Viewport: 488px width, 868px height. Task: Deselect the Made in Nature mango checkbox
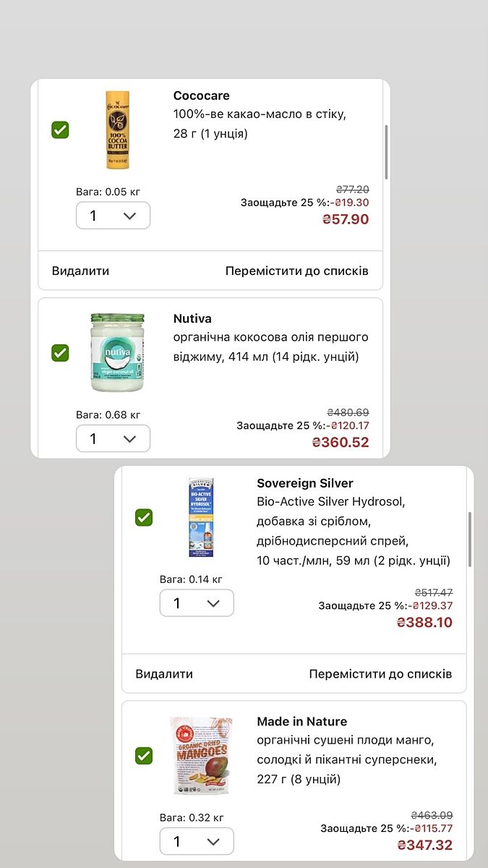click(x=144, y=756)
